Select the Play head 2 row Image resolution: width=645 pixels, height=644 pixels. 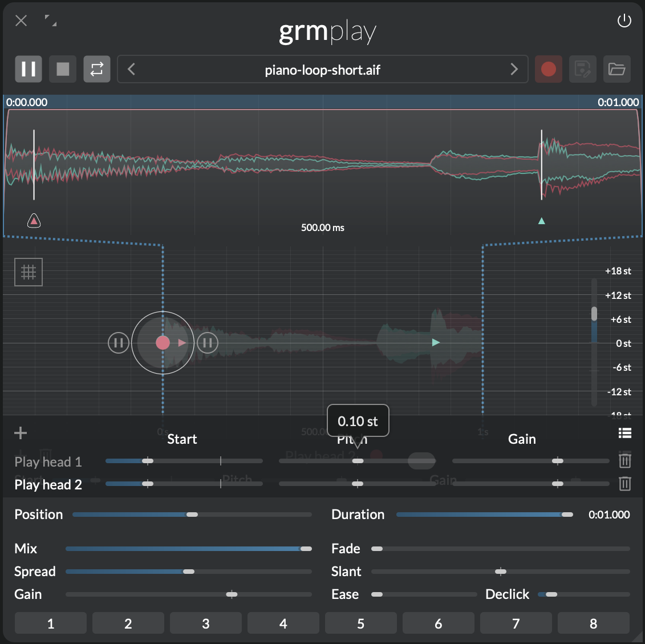(48, 485)
